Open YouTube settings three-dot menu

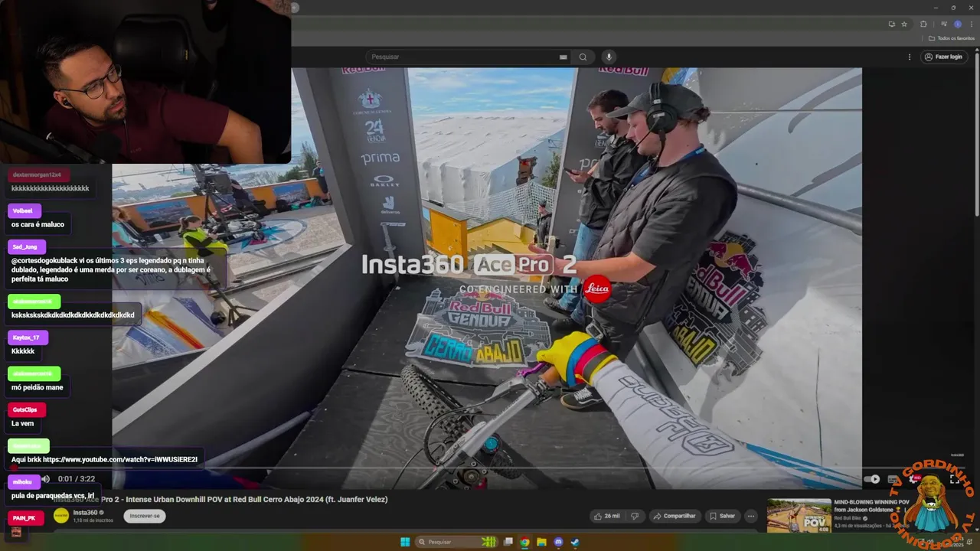pos(910,57)
